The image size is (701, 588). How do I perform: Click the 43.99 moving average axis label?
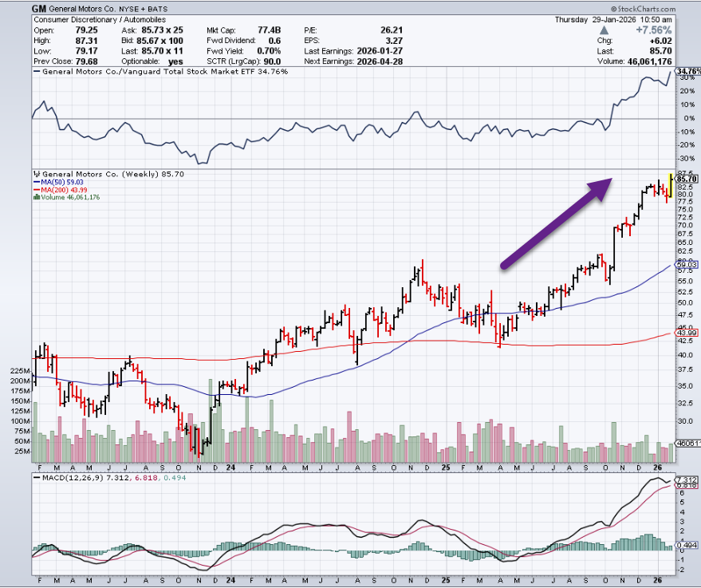point(687,333)
